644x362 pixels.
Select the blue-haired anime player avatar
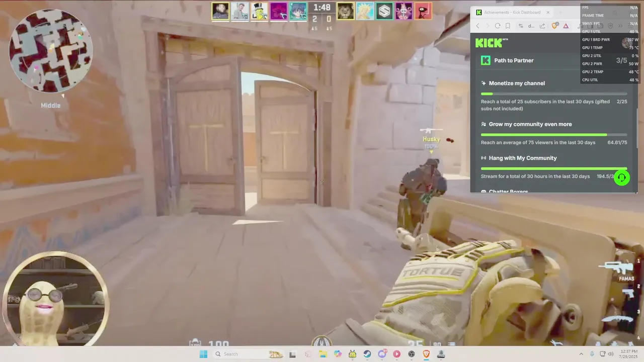click(x=298, y=11)
